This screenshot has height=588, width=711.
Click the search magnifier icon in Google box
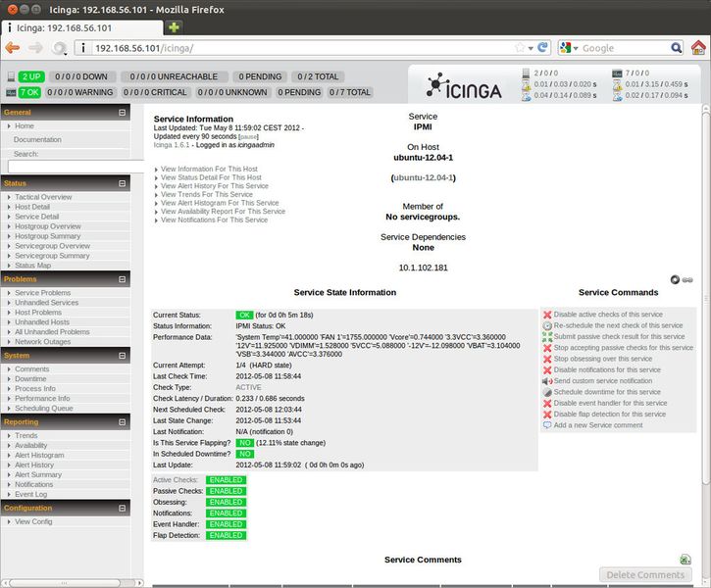(676, 48)
